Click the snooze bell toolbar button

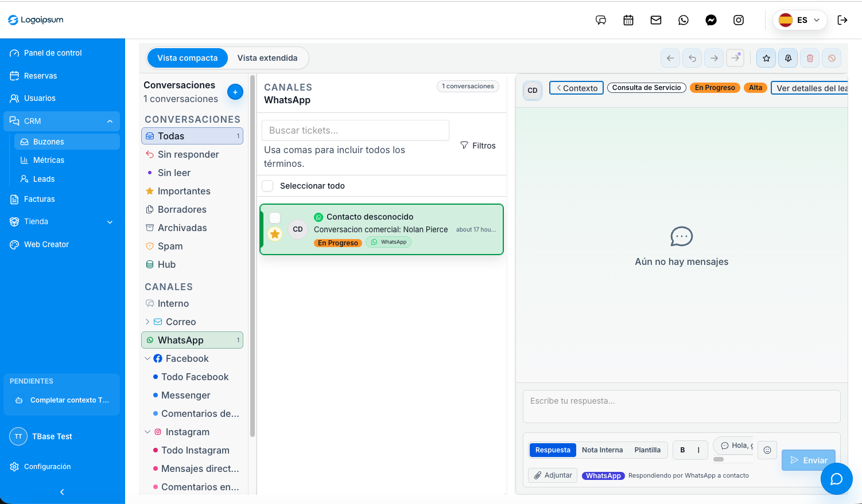point(788,58)
